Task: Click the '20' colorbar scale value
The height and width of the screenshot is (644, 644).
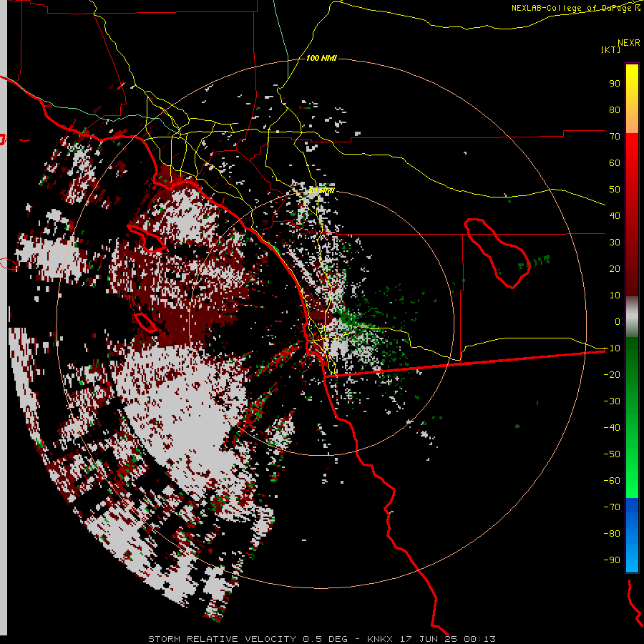Action: click(x=615, y=269)
